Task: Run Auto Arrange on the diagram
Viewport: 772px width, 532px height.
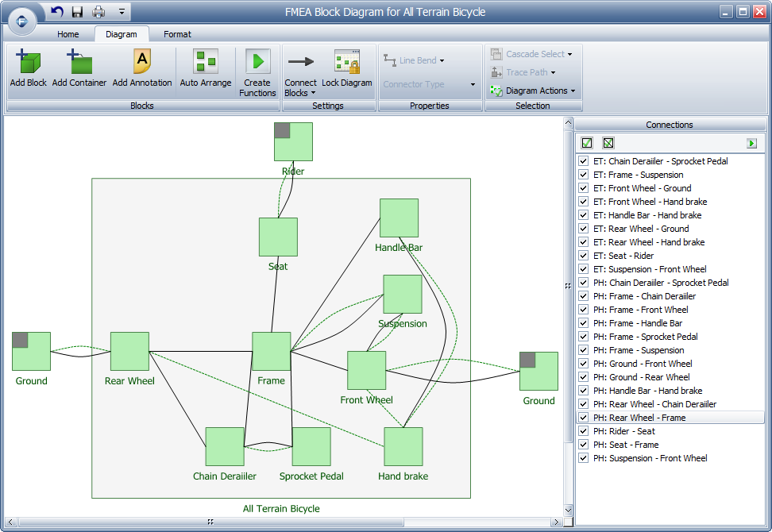Action: pyautogui.click(x=206, y=63)
